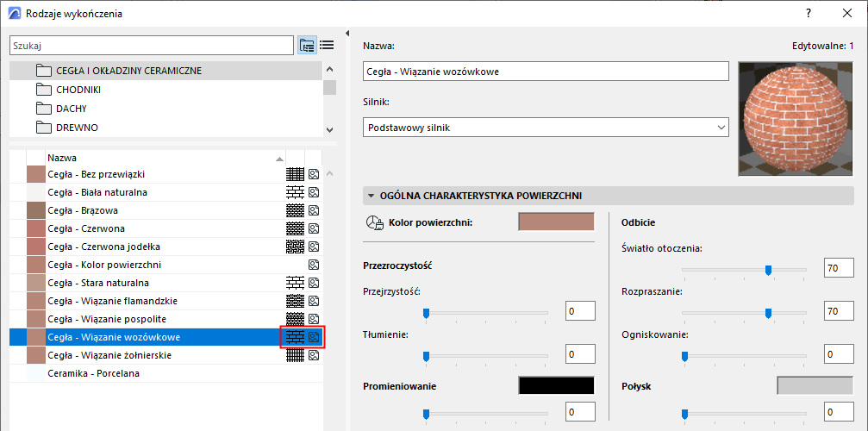Click hatch icon for Cegła - Czerwona jodełka
This screenshot has width=868, height=431.
[295, 247]
